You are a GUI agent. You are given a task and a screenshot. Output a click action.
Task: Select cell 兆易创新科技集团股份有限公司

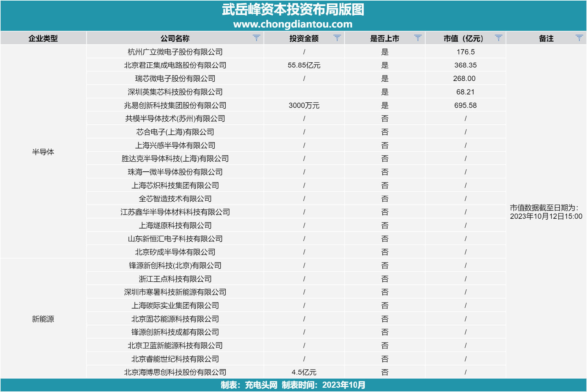pos(175,105)
